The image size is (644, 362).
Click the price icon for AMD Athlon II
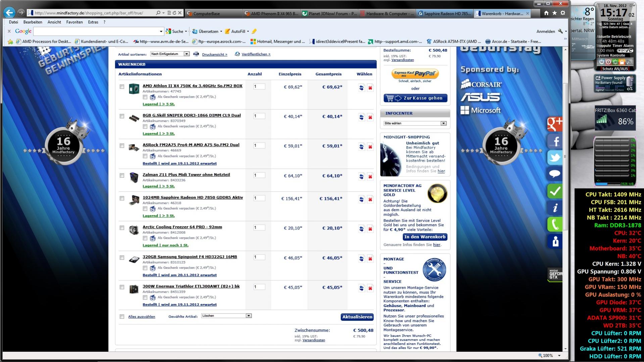(x=361, y=88)
